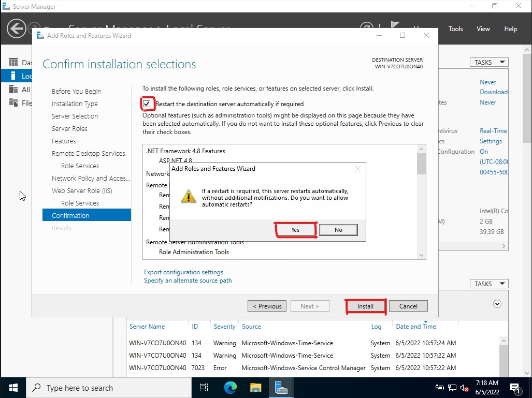Open the Dashboard icon in the sidebar
Screen dimensions: 532x398
click(x=13, y=63)
